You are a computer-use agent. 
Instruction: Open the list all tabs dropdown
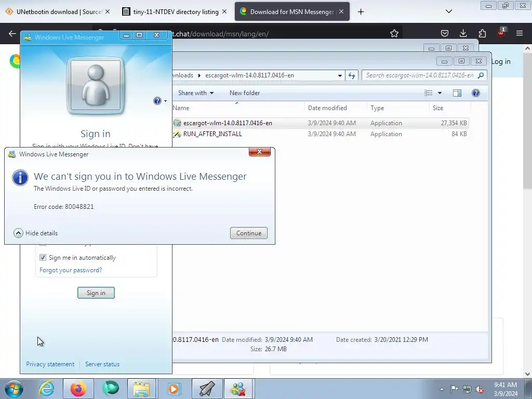tap(448, 11)
